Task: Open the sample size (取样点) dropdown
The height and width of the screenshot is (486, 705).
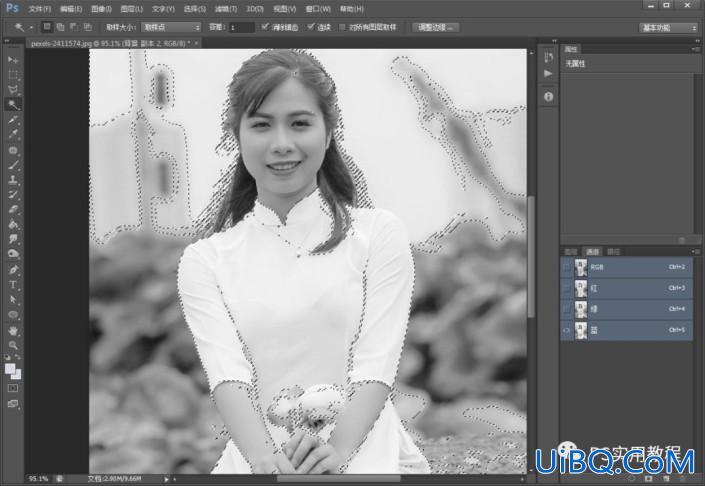Action: (171, 27)
